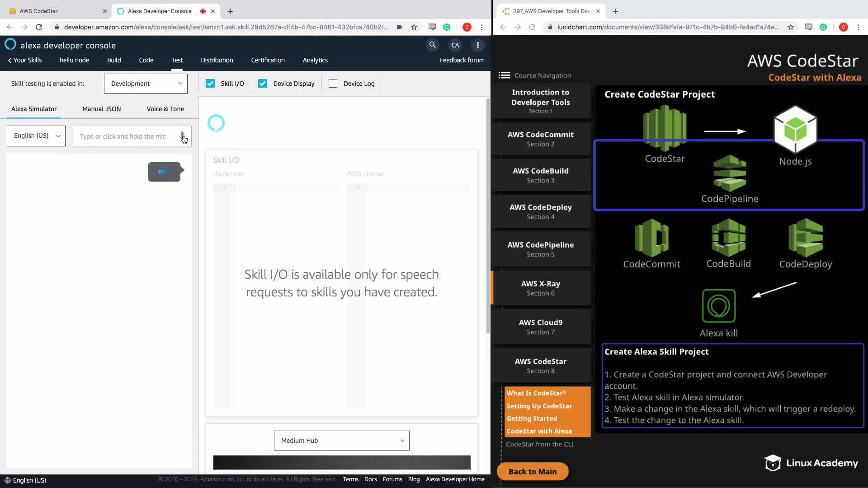Viewport: 868px width, 488px height.
Task: Reload the Alexa Developer Console page
Action: coord(39,27)
